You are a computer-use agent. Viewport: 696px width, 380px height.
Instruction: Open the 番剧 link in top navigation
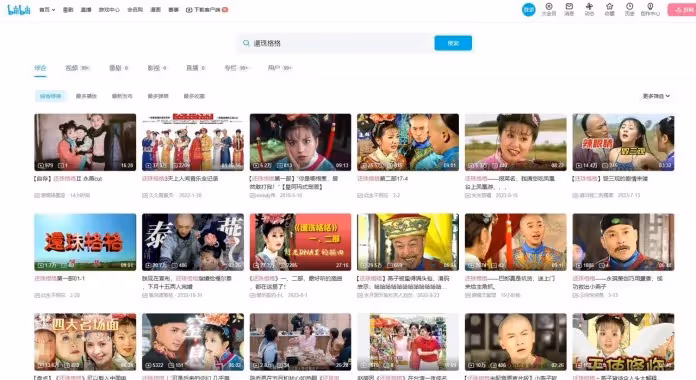pos(68,10)
